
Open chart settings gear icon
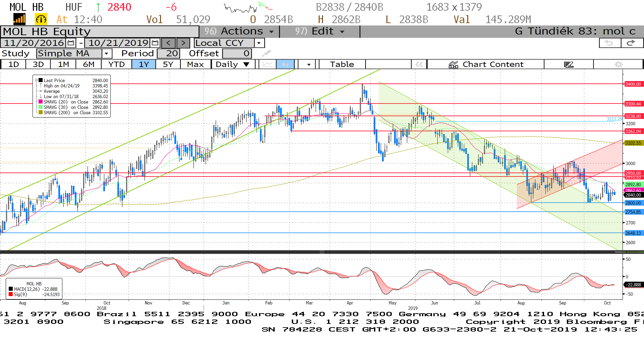tap(619, 64)
